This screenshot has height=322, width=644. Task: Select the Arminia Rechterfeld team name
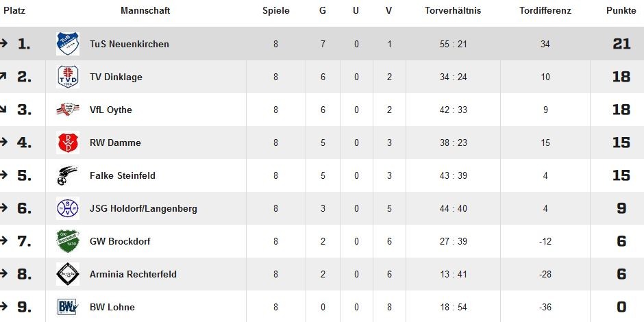point(133,274)
